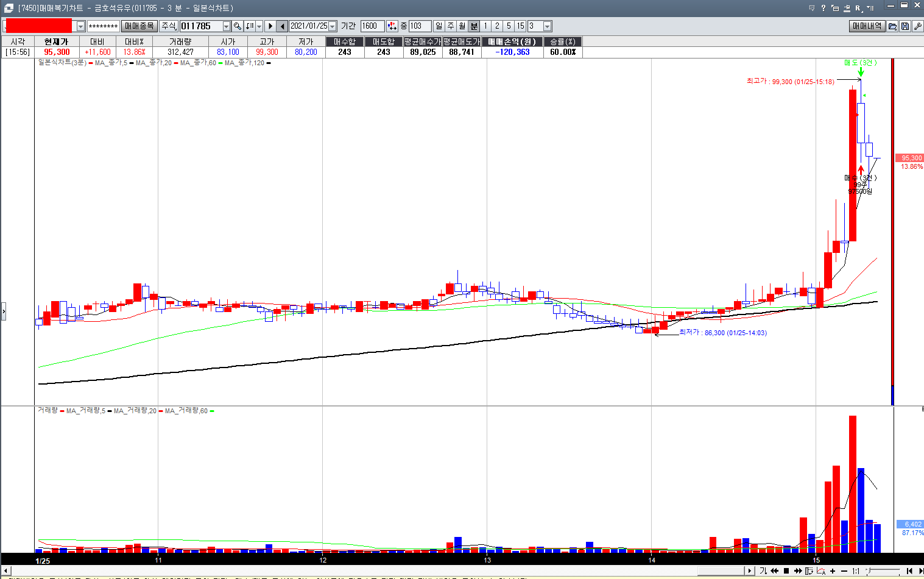
Task: Click the app logo icon in title bar
Action: (x=8, y=8)
